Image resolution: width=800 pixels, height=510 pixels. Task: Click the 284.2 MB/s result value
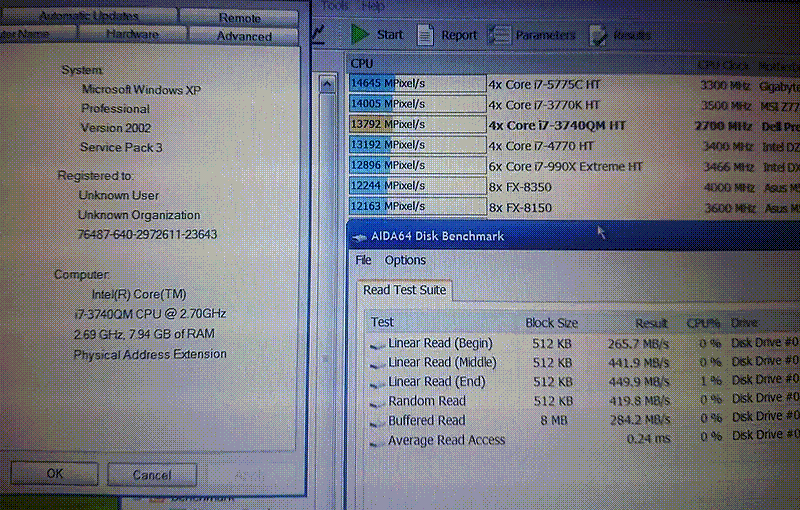click(640, 420)
